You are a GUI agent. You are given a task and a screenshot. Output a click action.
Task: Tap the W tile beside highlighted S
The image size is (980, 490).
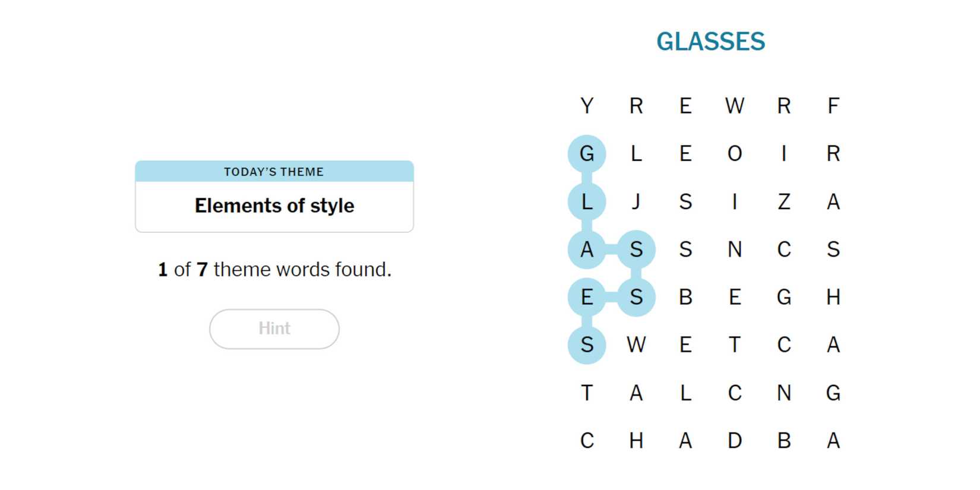(x=636, y=344)
